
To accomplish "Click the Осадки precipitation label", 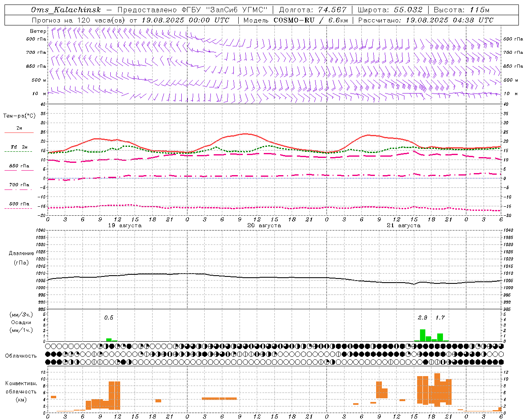I will tap(21, 322).
